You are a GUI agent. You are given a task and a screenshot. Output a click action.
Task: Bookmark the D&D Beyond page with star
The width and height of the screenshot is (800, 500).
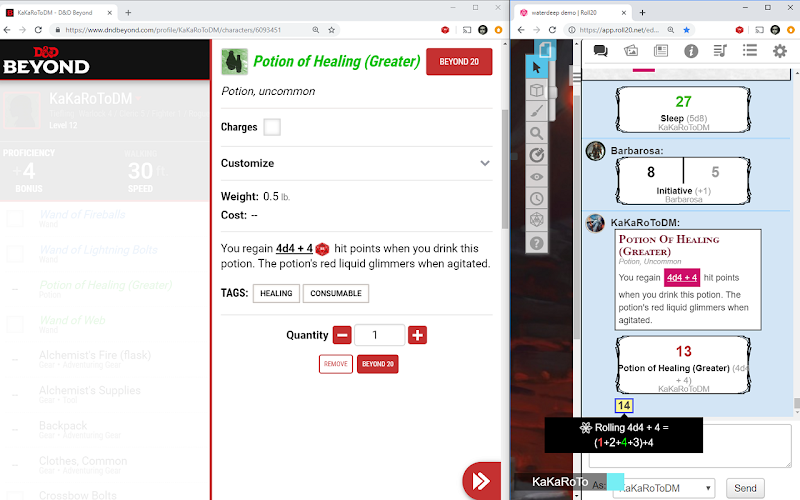click(332, 30)
